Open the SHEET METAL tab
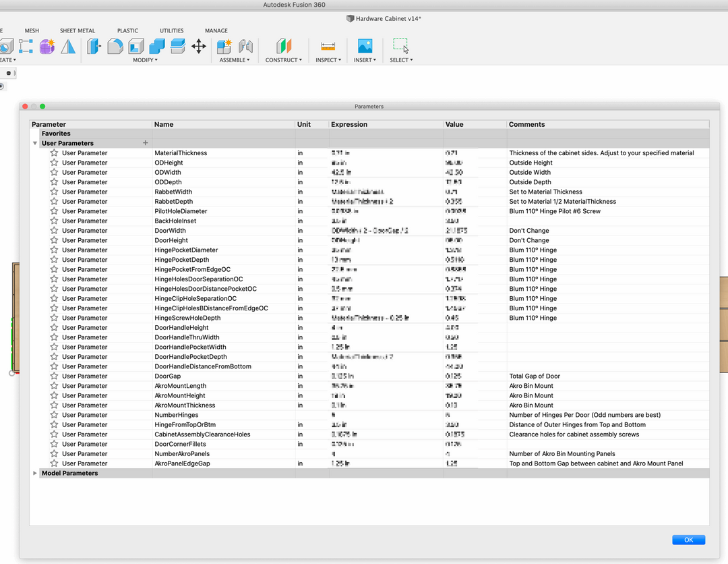This screenshot has width=728, height=564. [78, 31]
